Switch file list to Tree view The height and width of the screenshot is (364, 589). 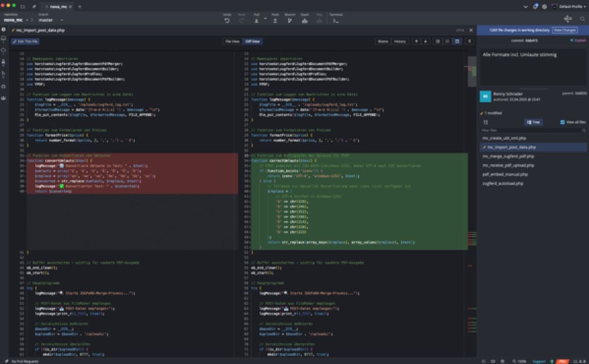click(x=533, y=122)
